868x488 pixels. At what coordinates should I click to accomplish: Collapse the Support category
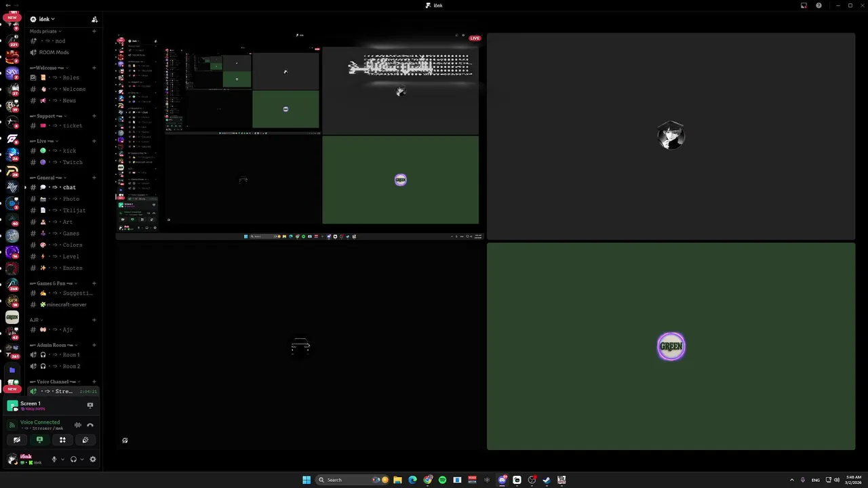(x=47, y=116)
